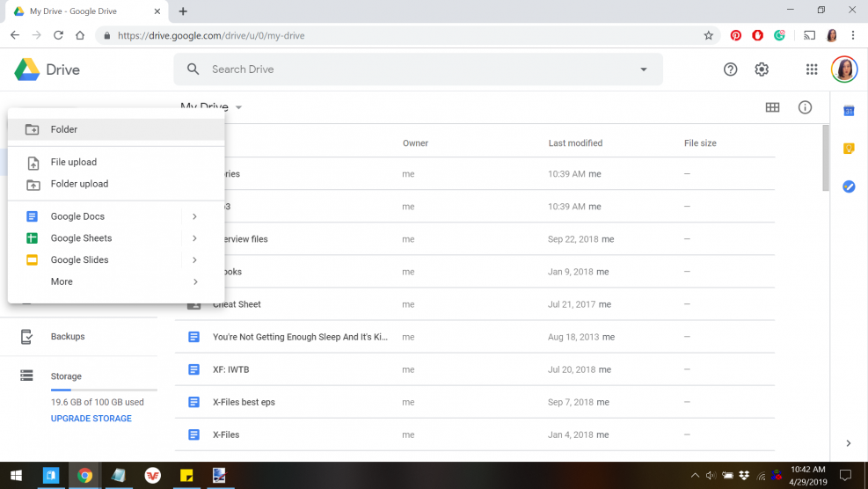Open Google Calendar in the side panel
Screen dimensions: 868x489
[849, 111]
